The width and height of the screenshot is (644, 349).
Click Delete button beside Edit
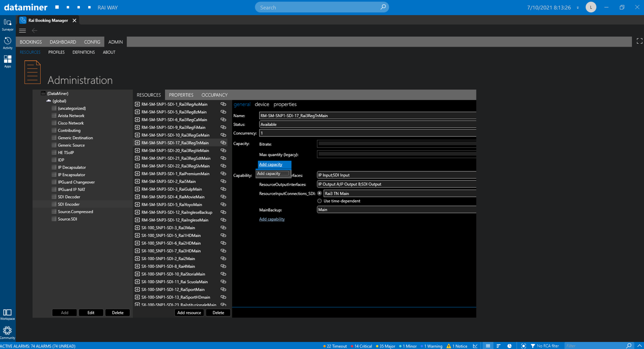point(118,313)
